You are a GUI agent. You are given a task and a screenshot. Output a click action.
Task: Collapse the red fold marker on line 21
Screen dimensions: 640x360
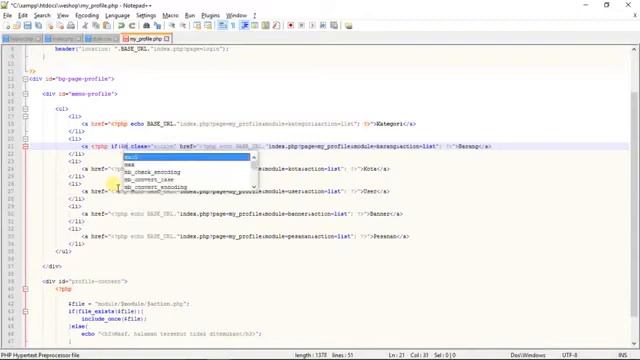point(25,146)
